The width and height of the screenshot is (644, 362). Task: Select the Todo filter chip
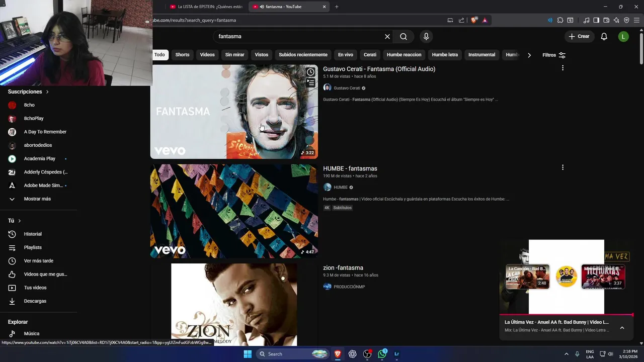(159, 55)
